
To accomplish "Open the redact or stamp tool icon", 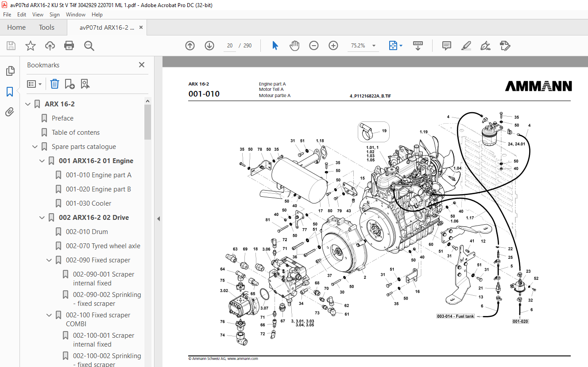I will click(x=505, y=46).
